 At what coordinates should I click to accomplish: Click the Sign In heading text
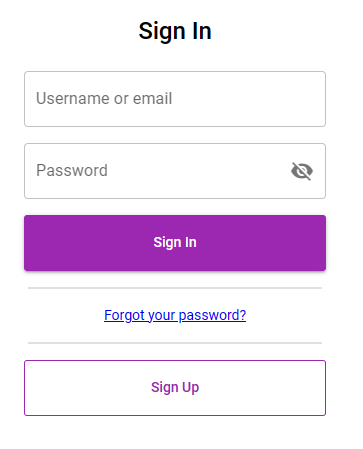175,31
